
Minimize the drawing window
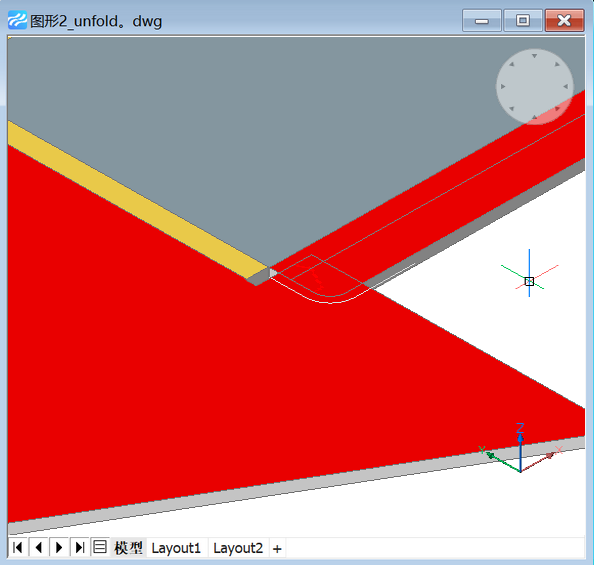482,20
